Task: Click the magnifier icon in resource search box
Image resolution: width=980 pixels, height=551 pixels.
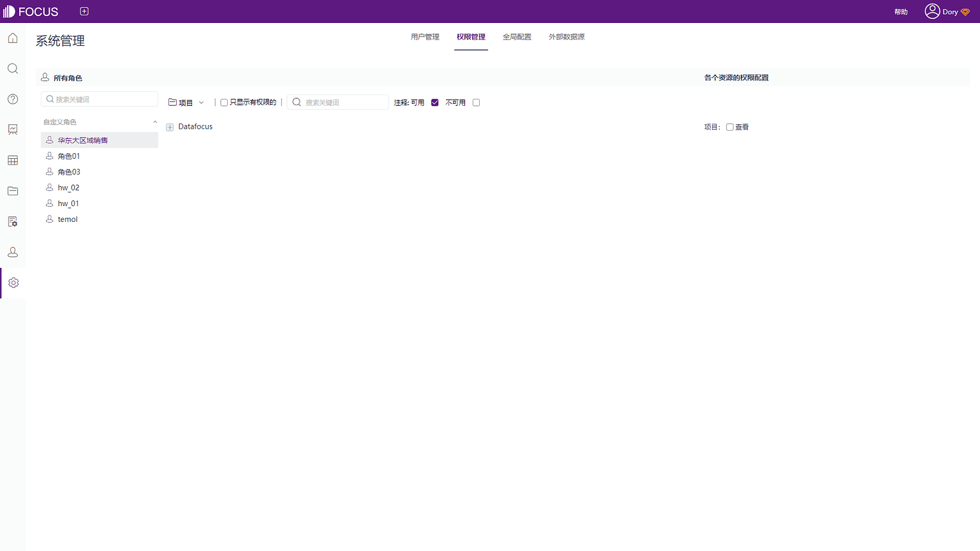Action: tap(297, 102)
